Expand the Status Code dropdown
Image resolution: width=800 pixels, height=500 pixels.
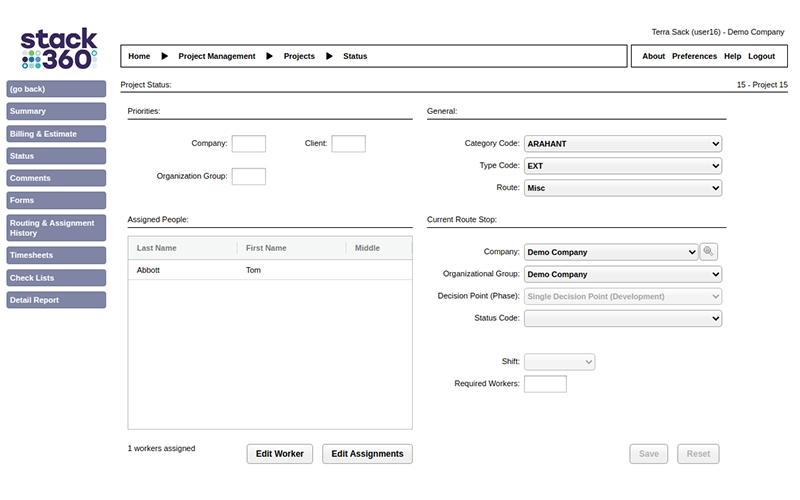pyautogui.click(x=622, y=318)
